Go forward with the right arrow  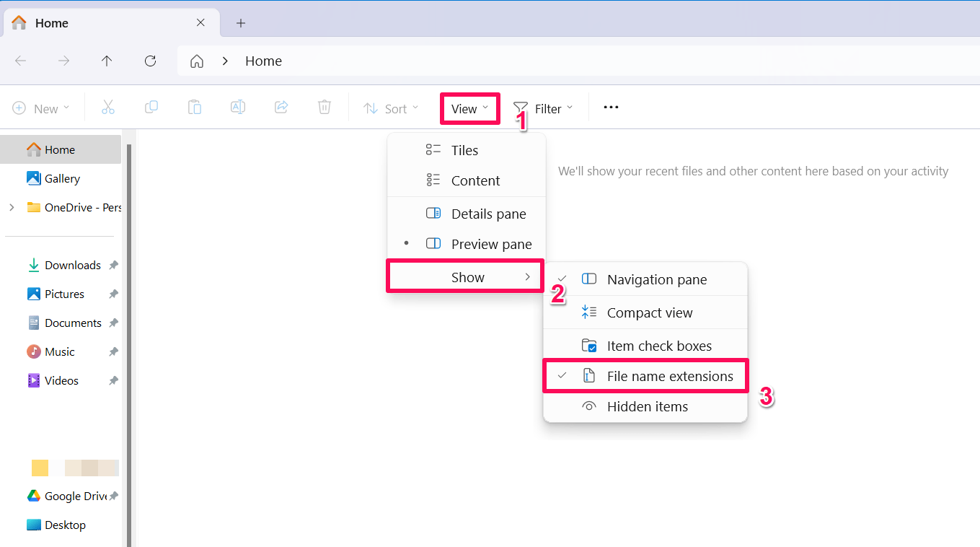tap(64, 61)
